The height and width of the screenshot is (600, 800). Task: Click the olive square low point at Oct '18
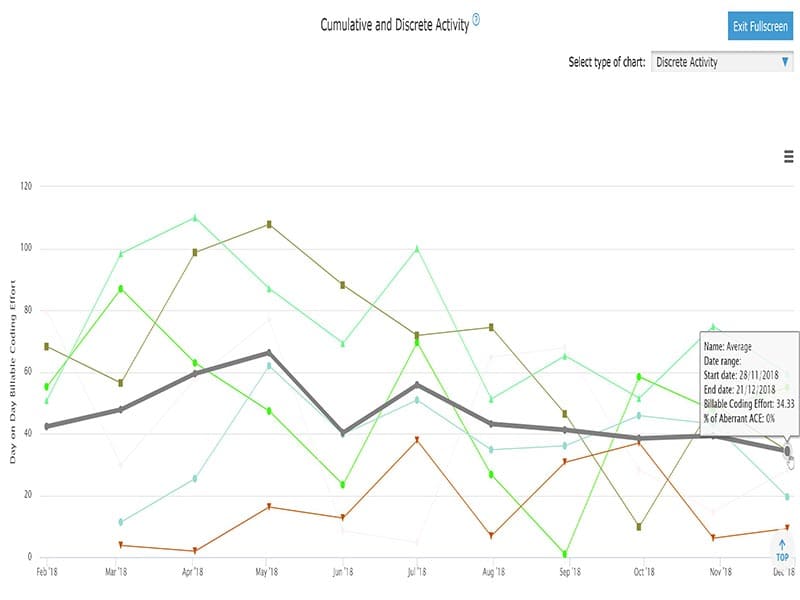coord(639,527)
